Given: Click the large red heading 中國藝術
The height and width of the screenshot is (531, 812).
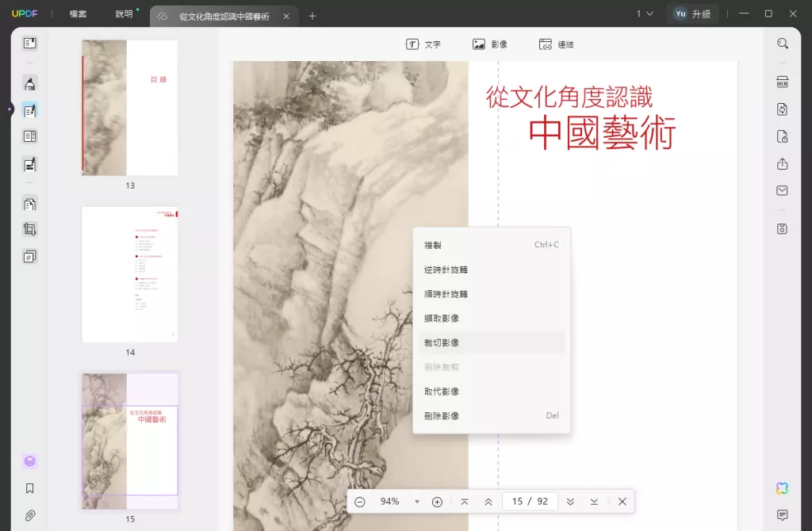Looking at the screenshot, I should click(603, 133).
